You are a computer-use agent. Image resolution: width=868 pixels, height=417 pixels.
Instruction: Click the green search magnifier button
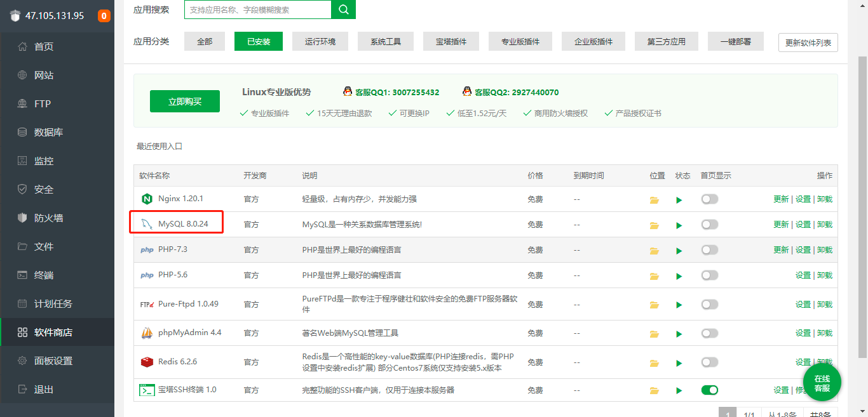[344, 10]
